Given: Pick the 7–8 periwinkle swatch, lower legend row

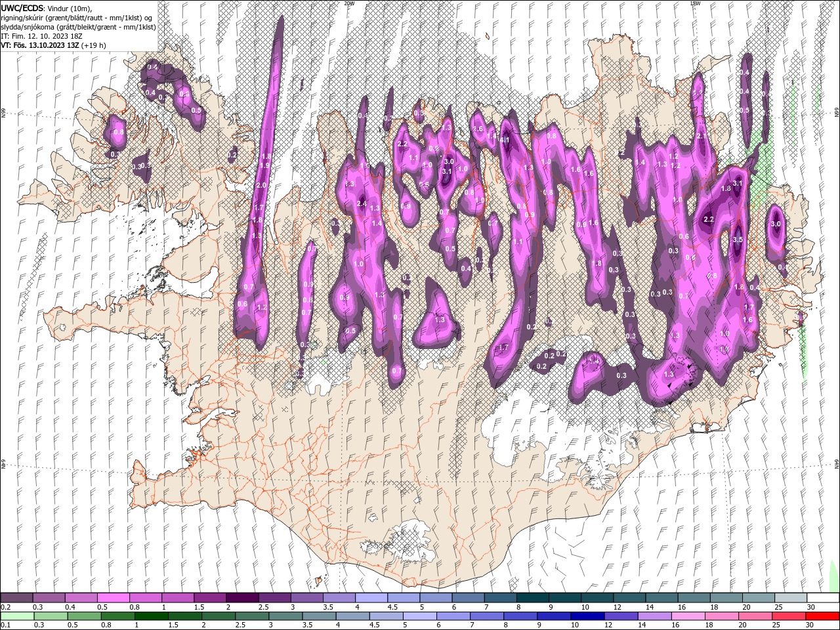Looking at the screenshot, I should (486, 616).
